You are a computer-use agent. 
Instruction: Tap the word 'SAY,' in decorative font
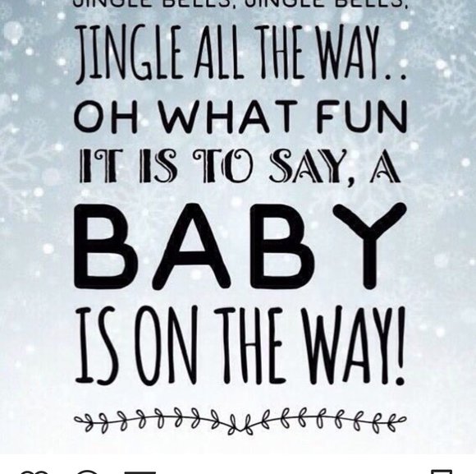(x=313, y=168)
